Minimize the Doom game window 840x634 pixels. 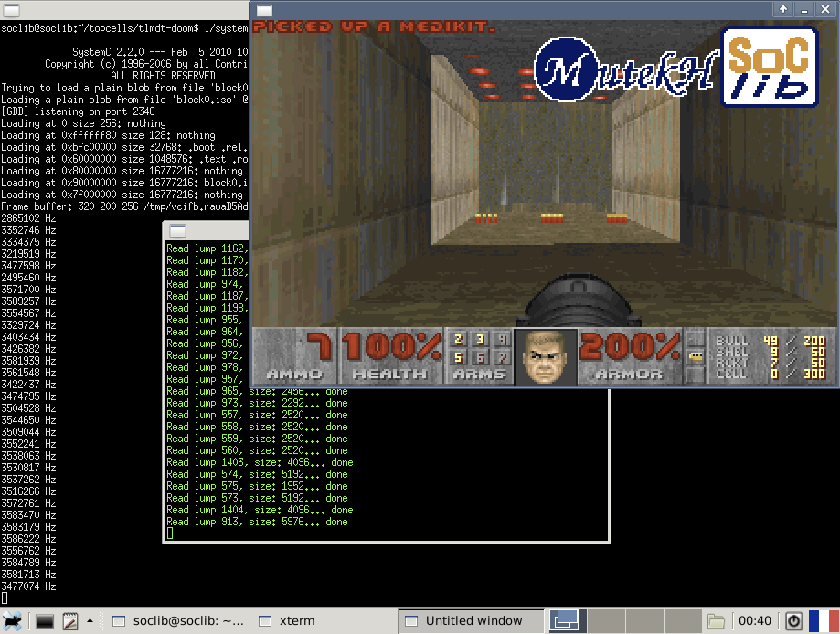(804, 9)
